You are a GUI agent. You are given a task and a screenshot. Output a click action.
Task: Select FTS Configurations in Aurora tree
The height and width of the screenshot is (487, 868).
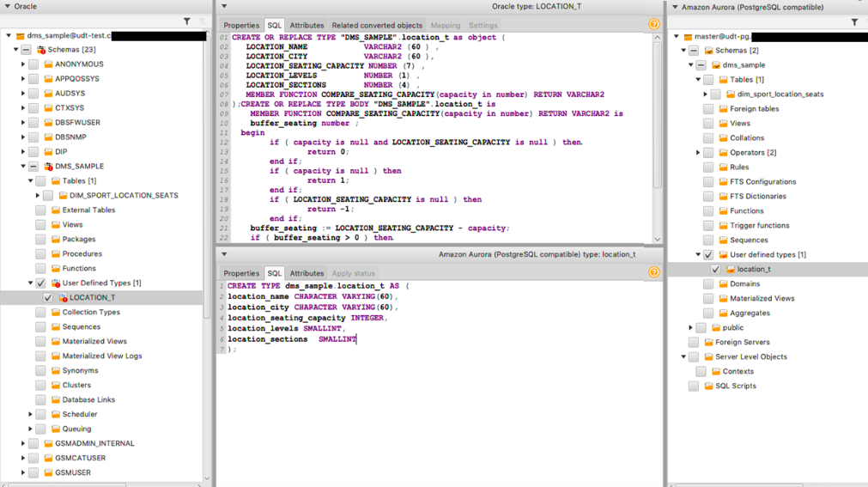pyautogui.click(x=762, y=182)
